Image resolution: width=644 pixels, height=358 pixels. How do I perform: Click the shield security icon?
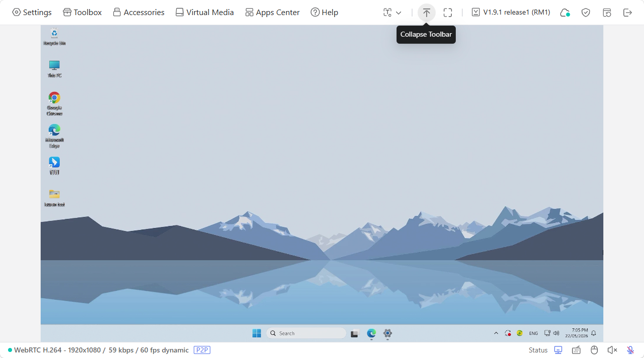coord(586,13)
